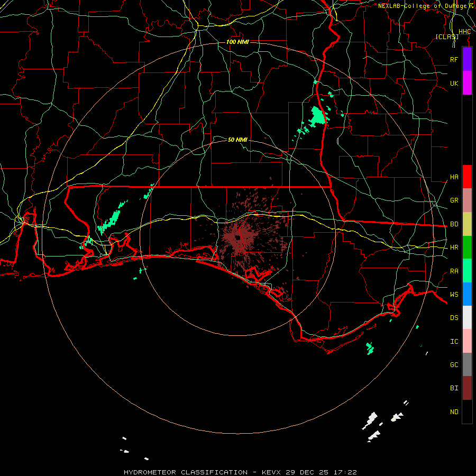
Task: Click the ND legend label
Action: (x=454, y=412)
